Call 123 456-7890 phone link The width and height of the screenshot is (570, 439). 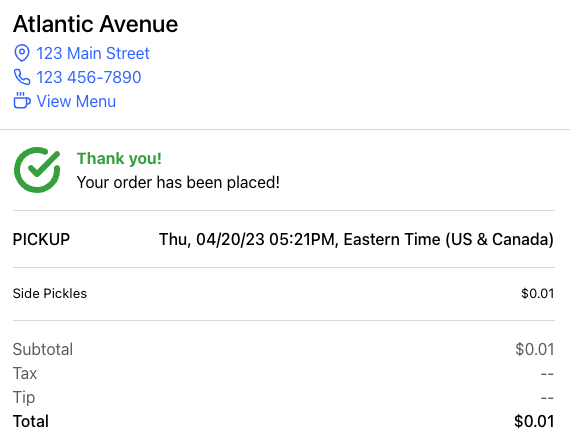click(x=89, y=77)
